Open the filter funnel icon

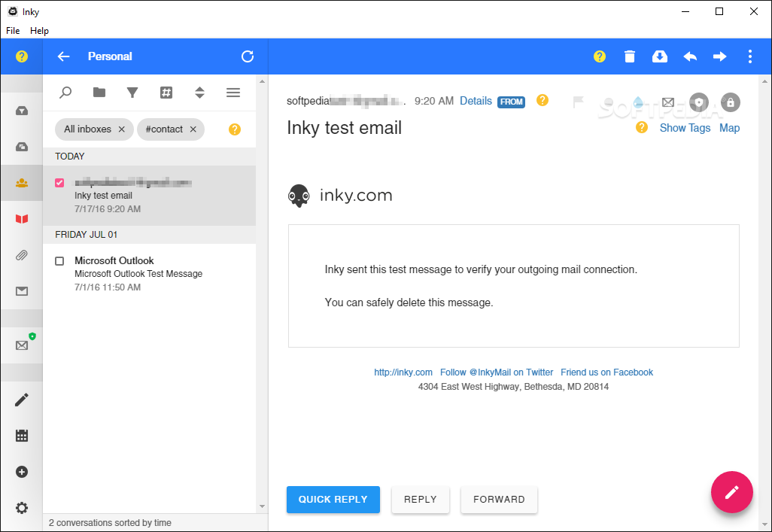132,93
